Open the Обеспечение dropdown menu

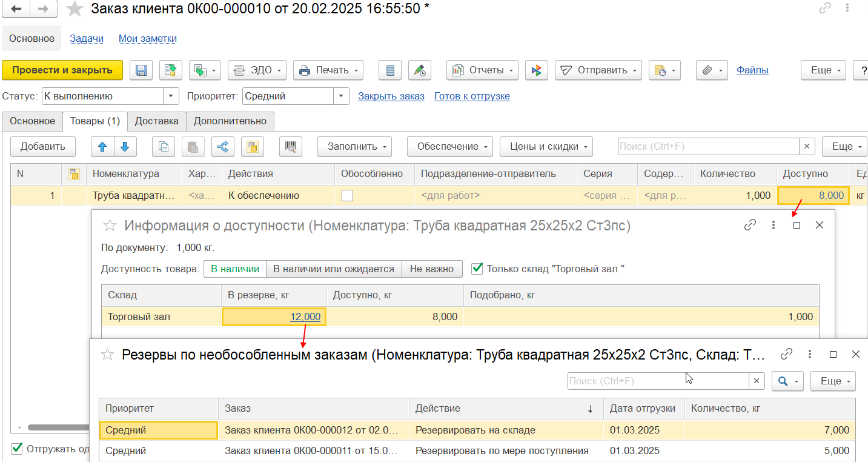[x=449, y=146]
